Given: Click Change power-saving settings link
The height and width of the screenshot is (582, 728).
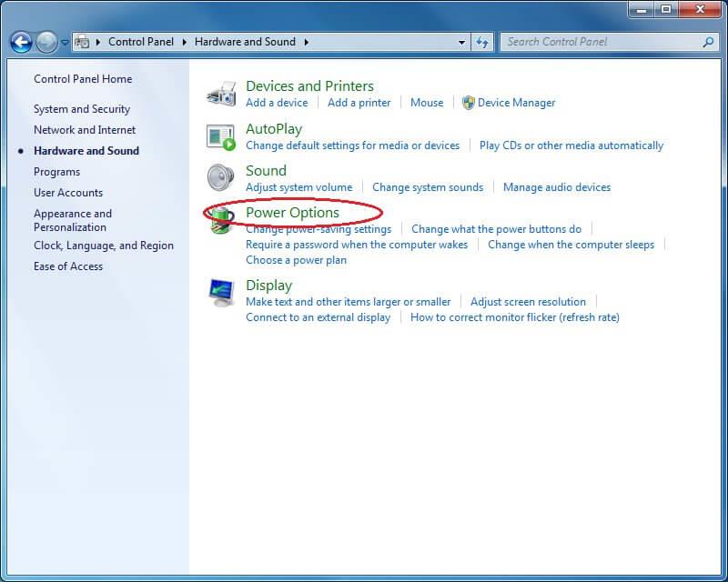Looking at the screenshot, I should click(x=318, y=229).
